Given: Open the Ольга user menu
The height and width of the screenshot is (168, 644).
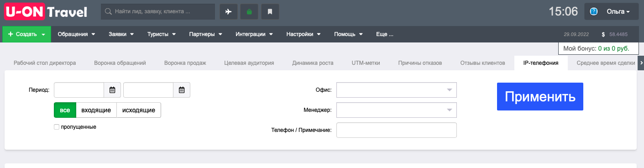Looking at the screenshot, I should pos(612,12).
